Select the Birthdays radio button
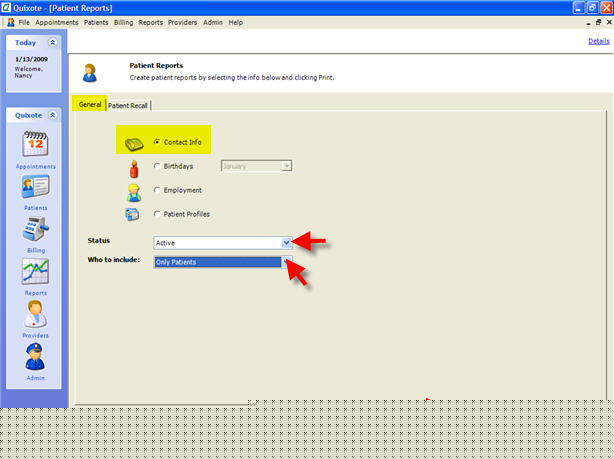This screenshot has width=614, height=459. pyautogui.click(x=157, y=166)
